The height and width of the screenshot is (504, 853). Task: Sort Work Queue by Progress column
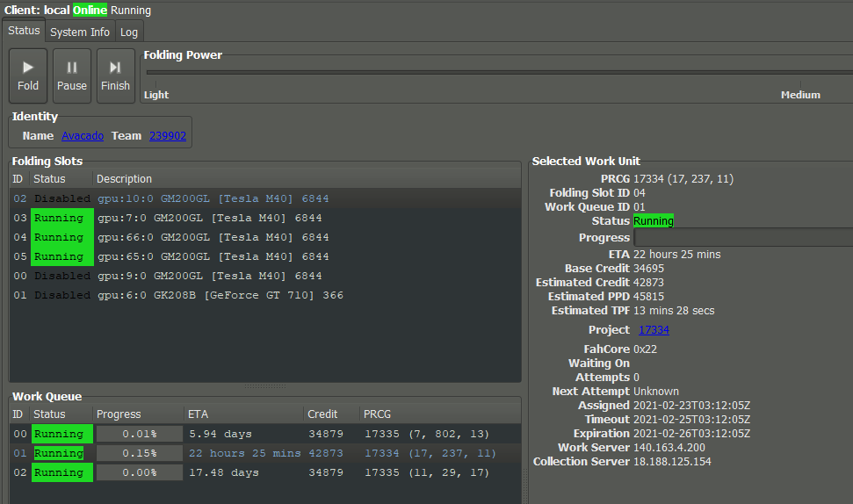pyautogui.click(x=138, y=414)
